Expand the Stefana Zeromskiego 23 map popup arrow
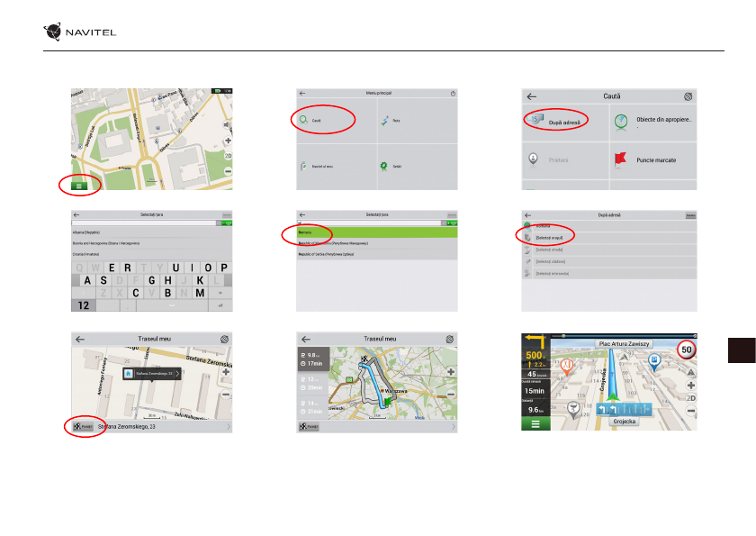 point(177,372)
